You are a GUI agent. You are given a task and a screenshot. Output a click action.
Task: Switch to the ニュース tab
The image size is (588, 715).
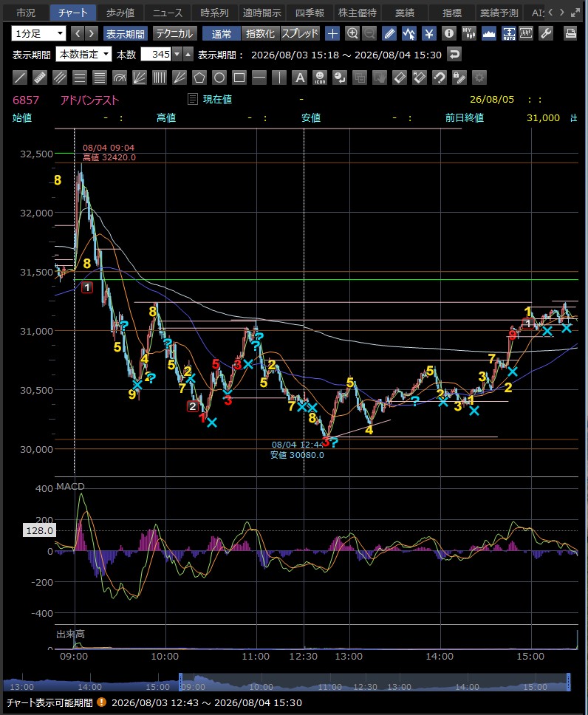[x=168, y=13]
